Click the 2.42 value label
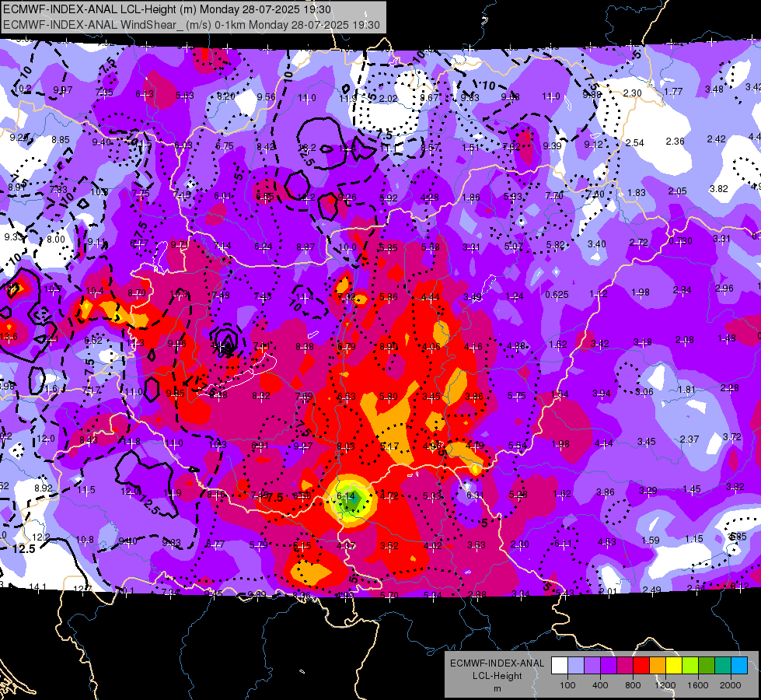The height and width of the screenshot is (700, 761). 717,139
